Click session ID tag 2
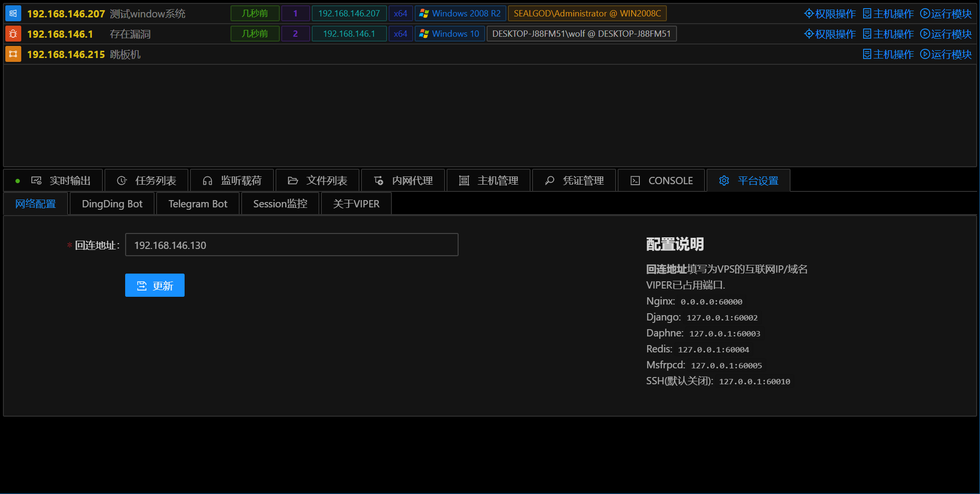980x494 pixels. [x=295, y=34]
